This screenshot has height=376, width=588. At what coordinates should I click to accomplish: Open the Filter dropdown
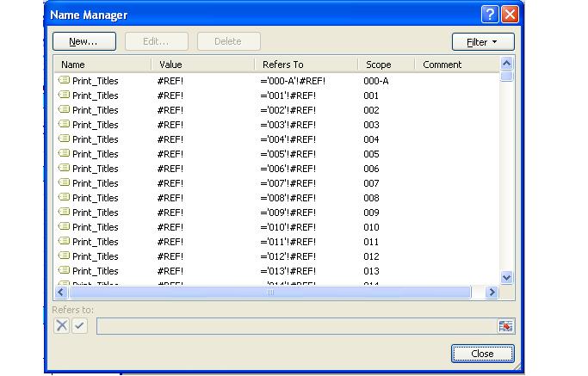483,41
